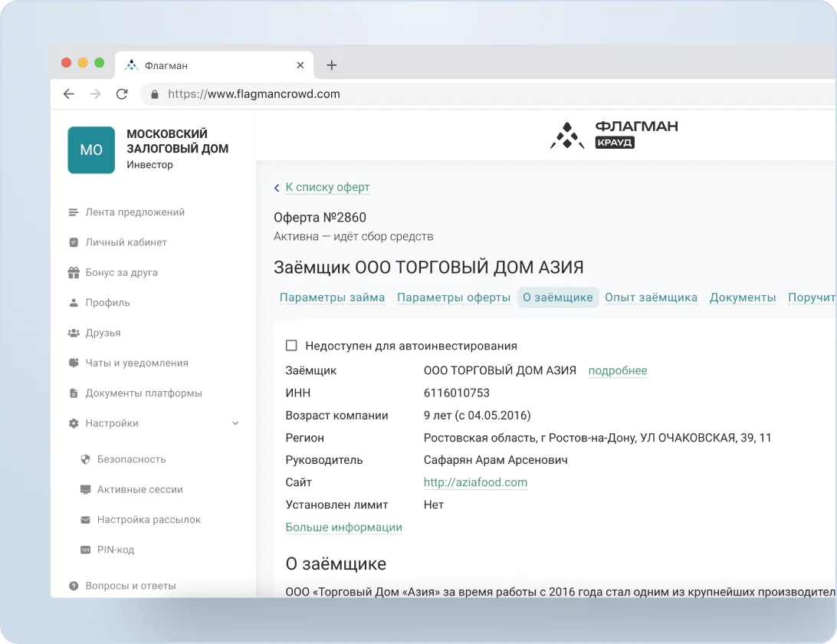The image size is (837, 644).
Task: Select the Профиль person icon
Action: [x=74, y=303]
